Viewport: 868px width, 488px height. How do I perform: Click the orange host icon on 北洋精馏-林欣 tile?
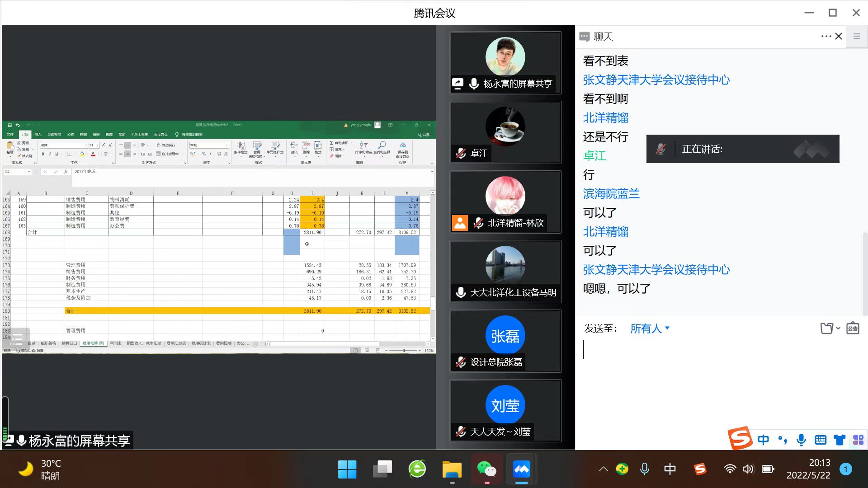pyautogui.click(x=460, y=223)
